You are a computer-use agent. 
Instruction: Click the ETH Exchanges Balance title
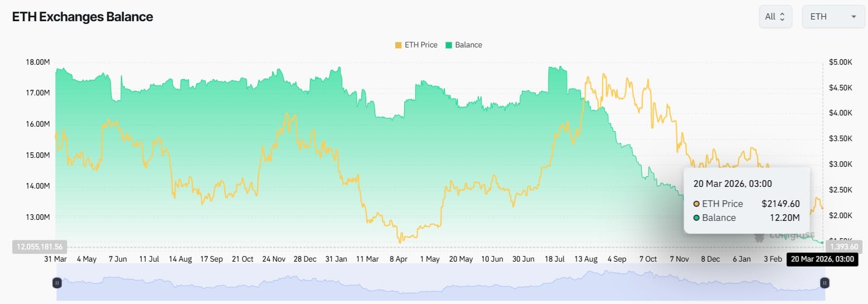[x=83, y=17]
